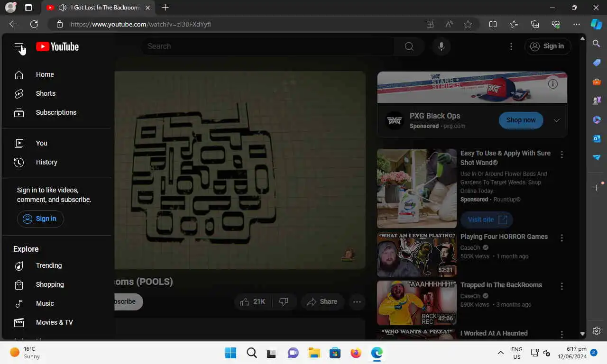Click the sidebar Sign in button
Viewport: 607px width, 364px height.
pyautogui.click(x=40, y=218)
